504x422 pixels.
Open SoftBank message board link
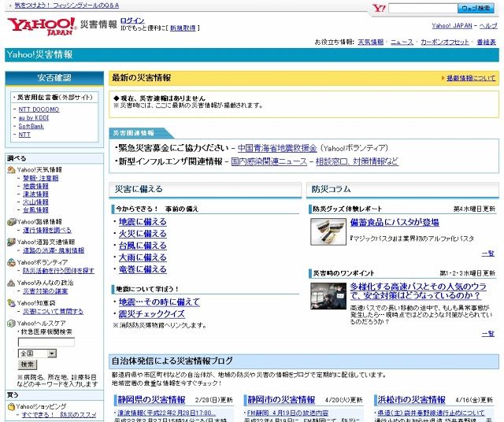pos(31,126)
